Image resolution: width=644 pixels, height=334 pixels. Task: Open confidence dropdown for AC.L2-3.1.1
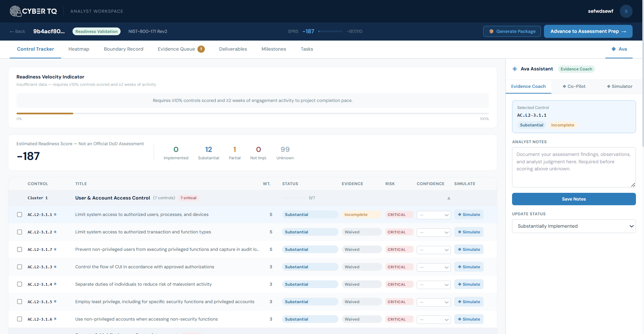[433, 215]
